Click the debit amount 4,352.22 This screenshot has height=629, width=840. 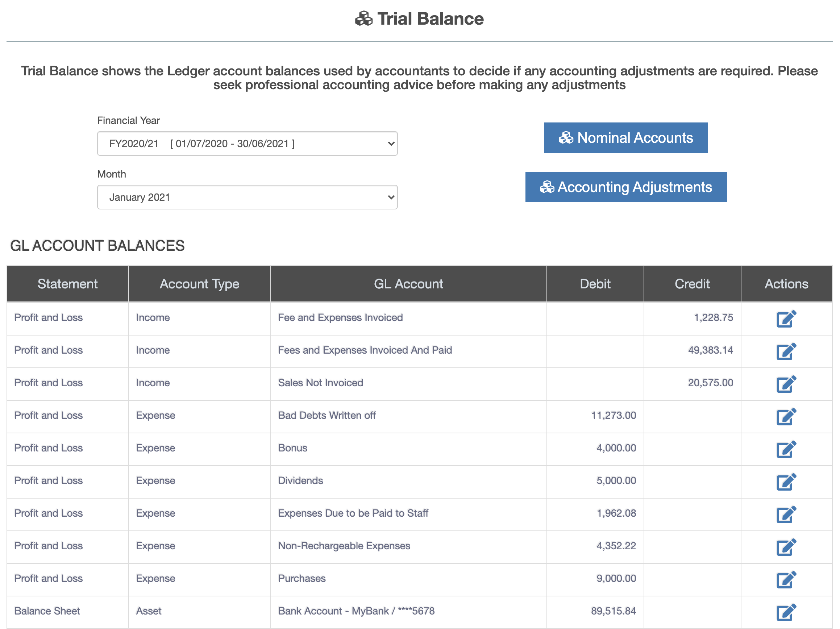tap(616, 546)
